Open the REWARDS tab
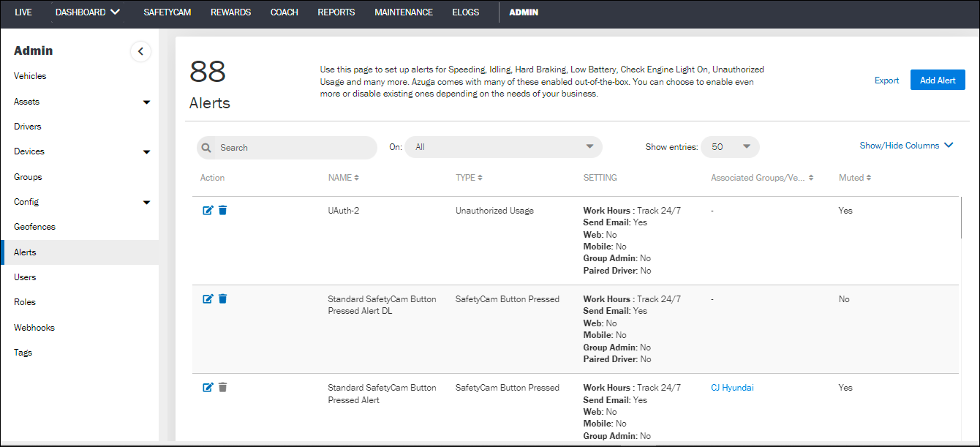The image size is (980, 447). click(230, 12)
